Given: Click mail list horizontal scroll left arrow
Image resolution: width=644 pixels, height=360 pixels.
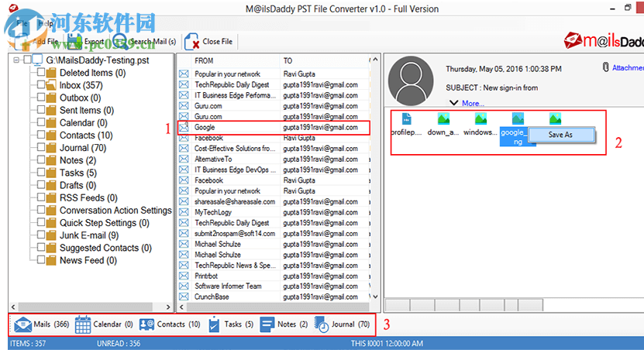Looking at the screenshot, I should coord(182,307).
